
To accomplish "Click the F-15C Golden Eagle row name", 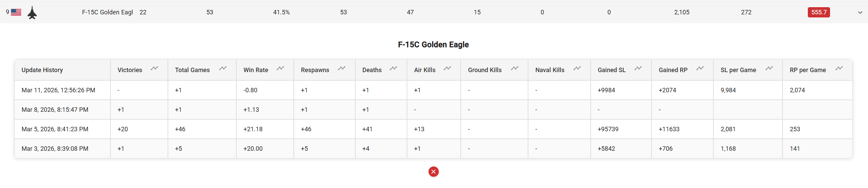I will [107, 12].
